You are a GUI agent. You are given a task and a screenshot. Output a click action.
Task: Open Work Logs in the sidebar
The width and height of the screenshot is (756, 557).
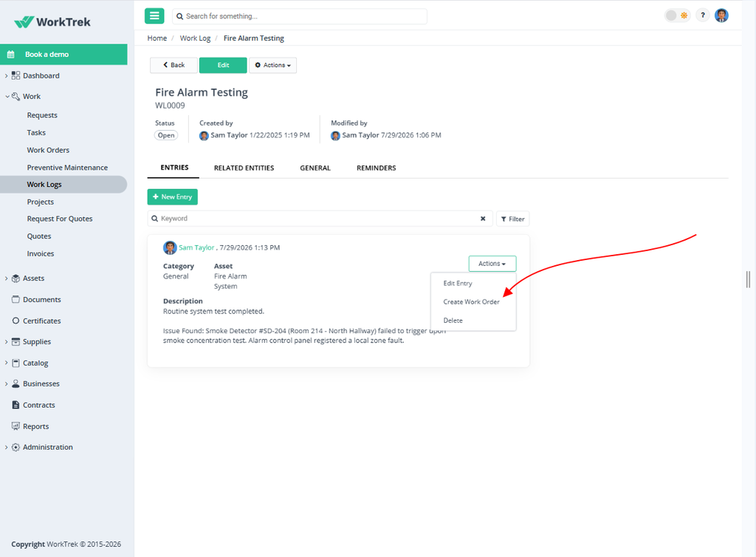pyautogui.click(x=63, y=185)
